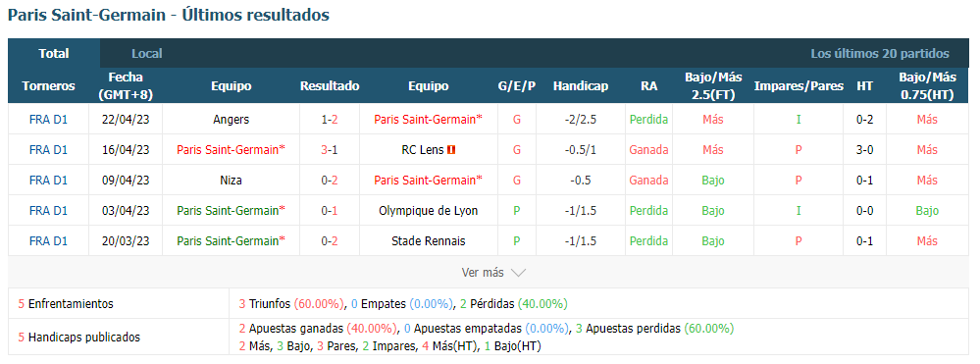This screenshot has height=364, width=980.
Task: Click Paris Saint-Germain in 09/04/23 row
Action: [428, 181]
